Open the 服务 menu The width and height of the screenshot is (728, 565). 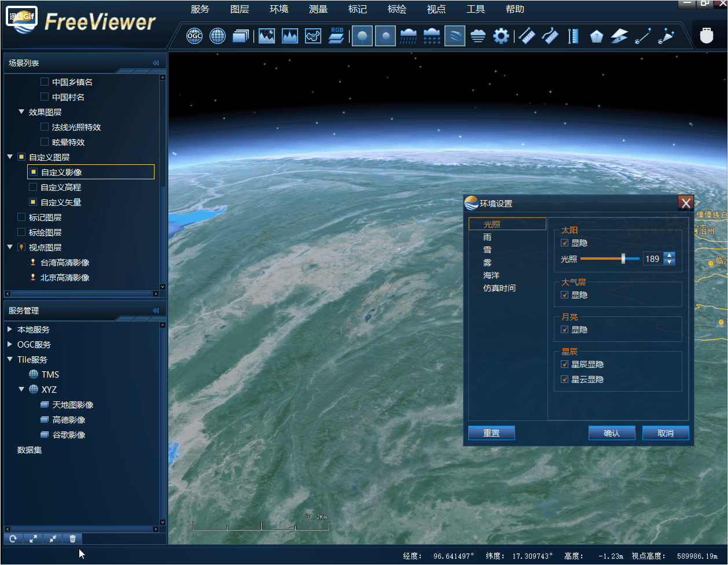pos(200,9)
